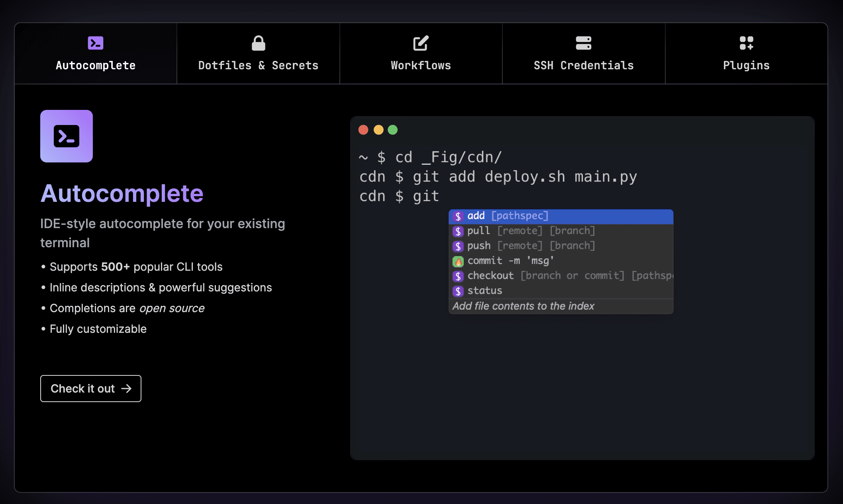Click 'IDE-style autocomplete for your existing terminal' text
The image size is (843, 504).
pyautogui.click(x=163, y=233)
